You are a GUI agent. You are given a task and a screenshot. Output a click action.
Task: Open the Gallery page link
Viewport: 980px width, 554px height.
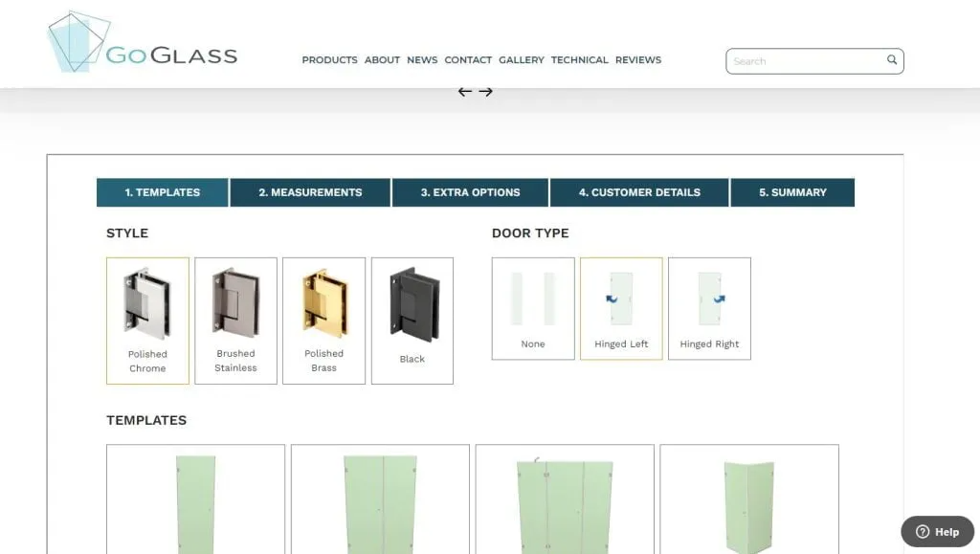click(522, 60)
